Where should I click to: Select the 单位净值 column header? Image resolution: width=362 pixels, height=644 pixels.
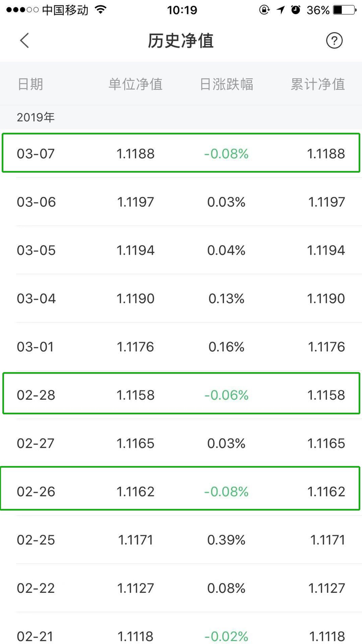(135, 84)
